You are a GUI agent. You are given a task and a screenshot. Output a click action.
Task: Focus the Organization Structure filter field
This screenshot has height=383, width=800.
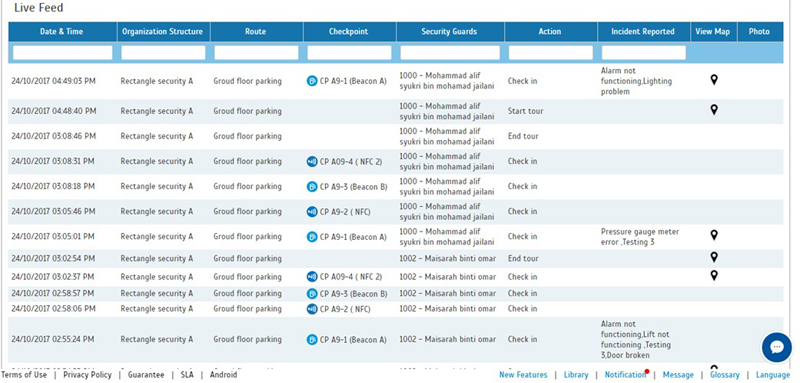(163, 53)
